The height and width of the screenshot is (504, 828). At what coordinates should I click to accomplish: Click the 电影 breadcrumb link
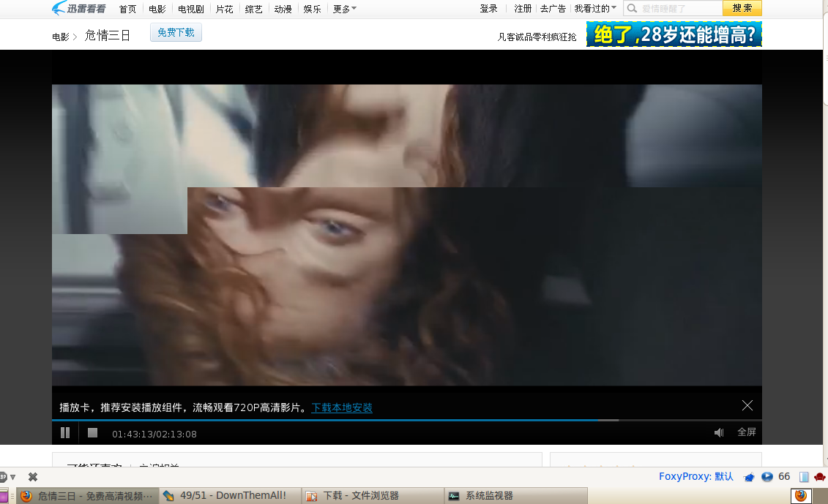pyautogui.click(x=61, y=37)
